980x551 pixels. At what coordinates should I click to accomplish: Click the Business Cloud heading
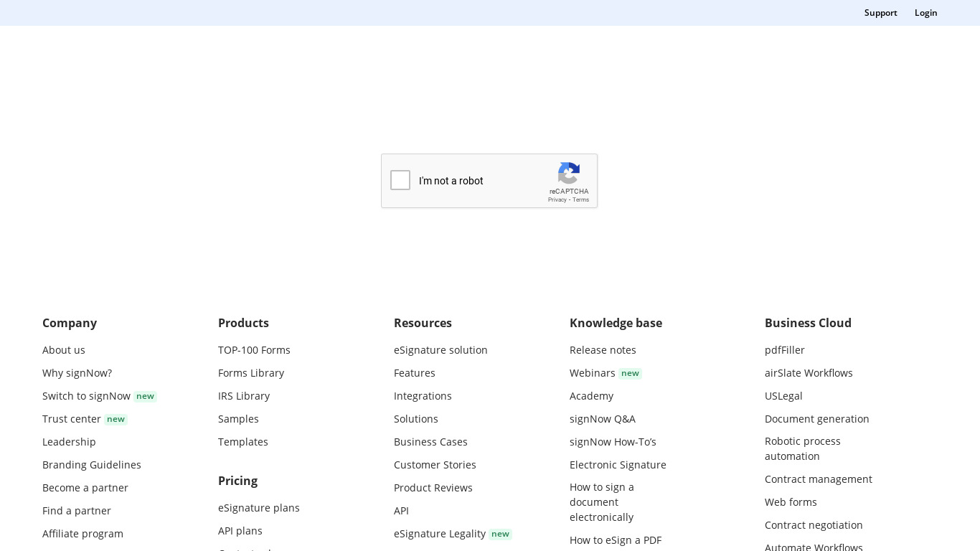coord(808,323)
